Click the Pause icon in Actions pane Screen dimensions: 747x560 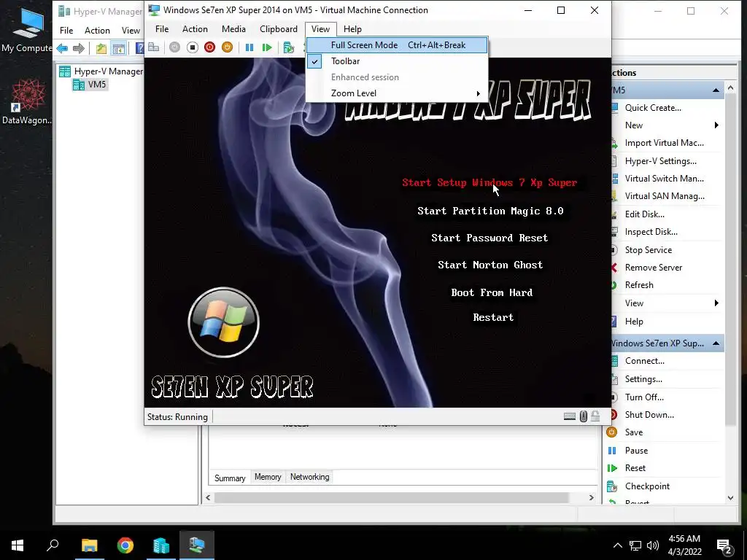tap(612, 450)
